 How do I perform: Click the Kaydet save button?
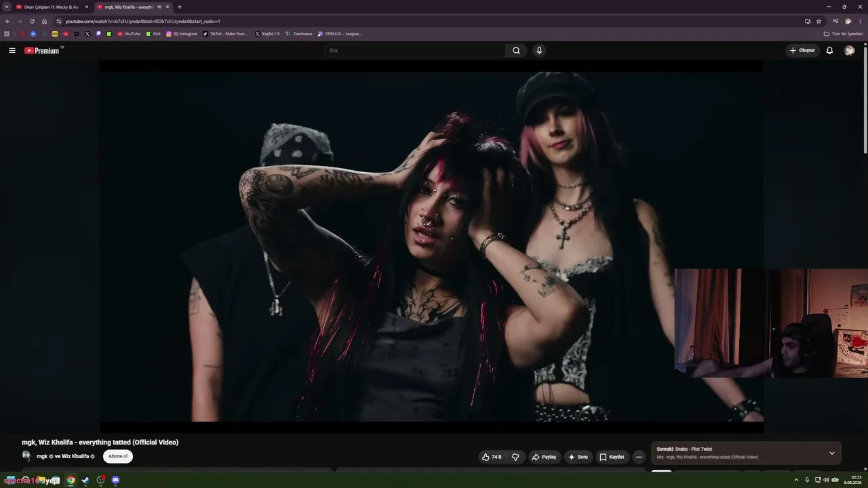[x=612, y=457]
